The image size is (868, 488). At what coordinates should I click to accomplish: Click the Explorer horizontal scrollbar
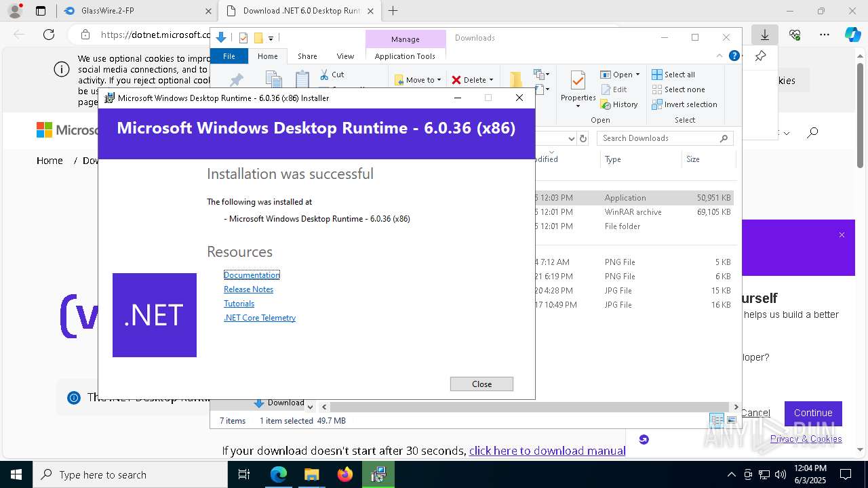click(x=529, y=407)
